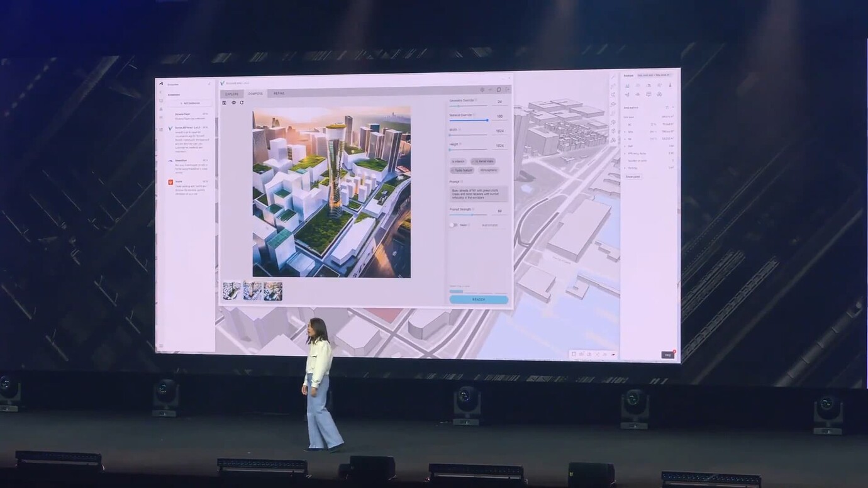This screenshot has width=868, height=488.
Task: Toggle the Aerial View style chip
Action: click(482, 161)
